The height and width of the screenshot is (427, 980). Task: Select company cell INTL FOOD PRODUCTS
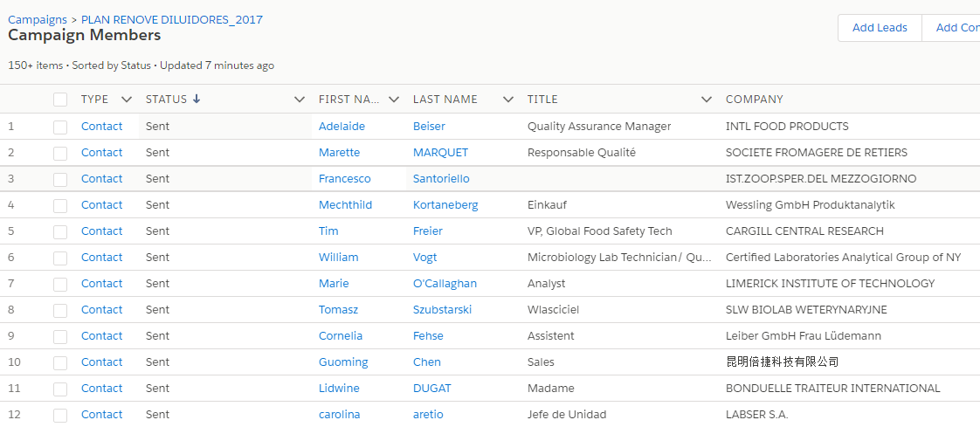tap(788, 127)
